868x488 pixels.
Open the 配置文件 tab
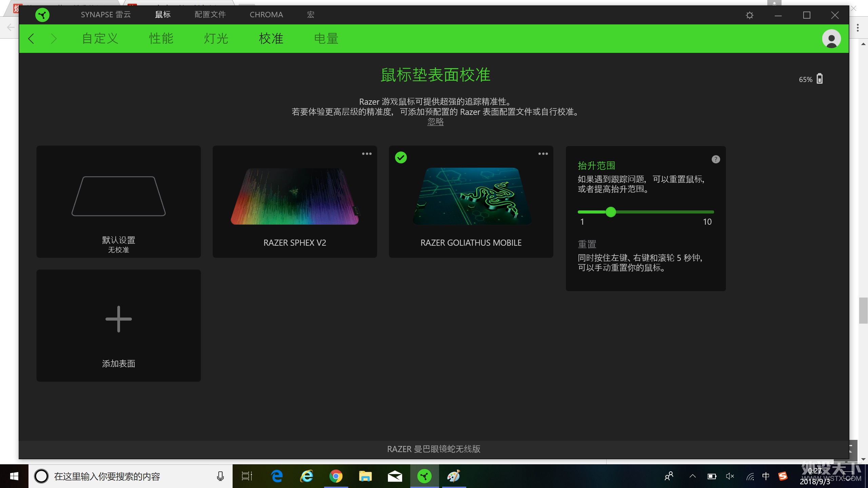pyautogui.click(x=210, y=15)
